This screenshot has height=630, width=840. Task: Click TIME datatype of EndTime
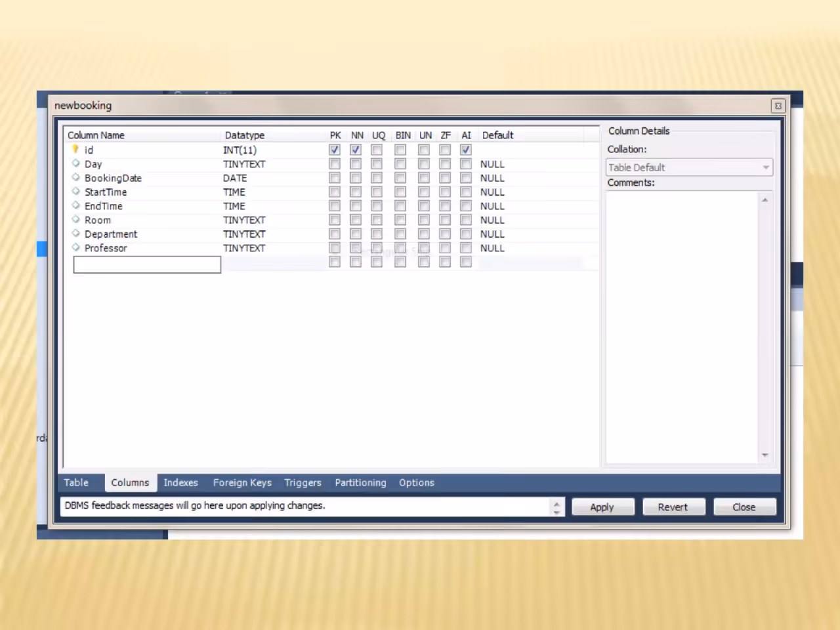(x=234, y=206)
